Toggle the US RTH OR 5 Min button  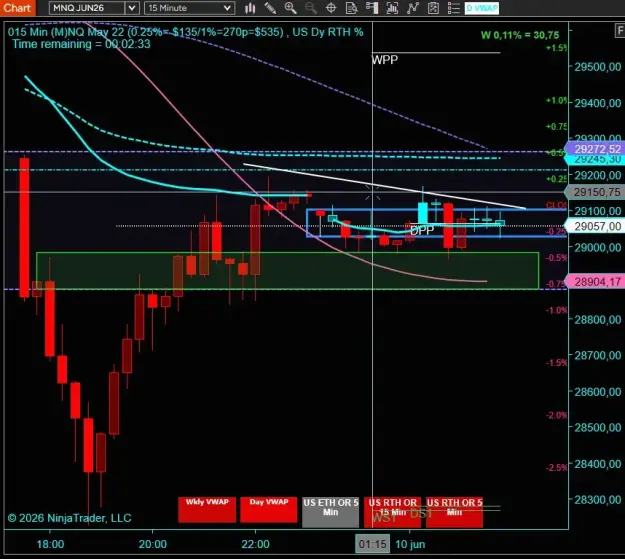click(x=454, y=512)
